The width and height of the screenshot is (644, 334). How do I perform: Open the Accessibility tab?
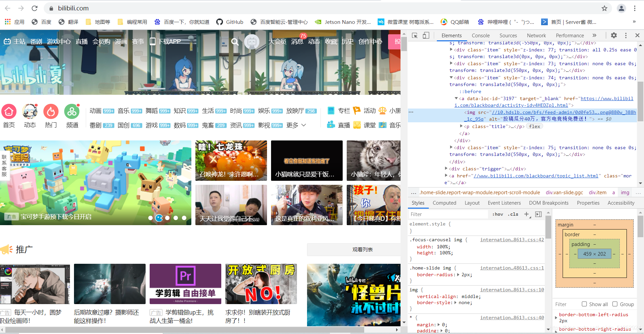(x=621, y=203)
